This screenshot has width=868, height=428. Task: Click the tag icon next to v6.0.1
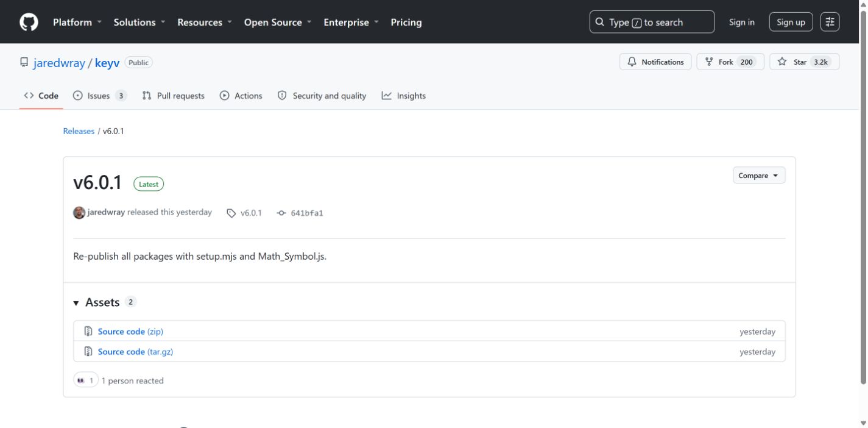point(231,213)
